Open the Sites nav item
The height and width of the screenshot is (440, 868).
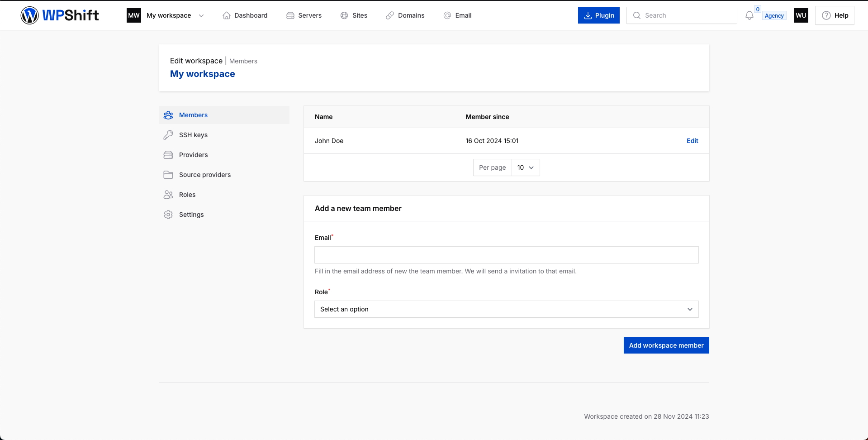coord(354,15)
